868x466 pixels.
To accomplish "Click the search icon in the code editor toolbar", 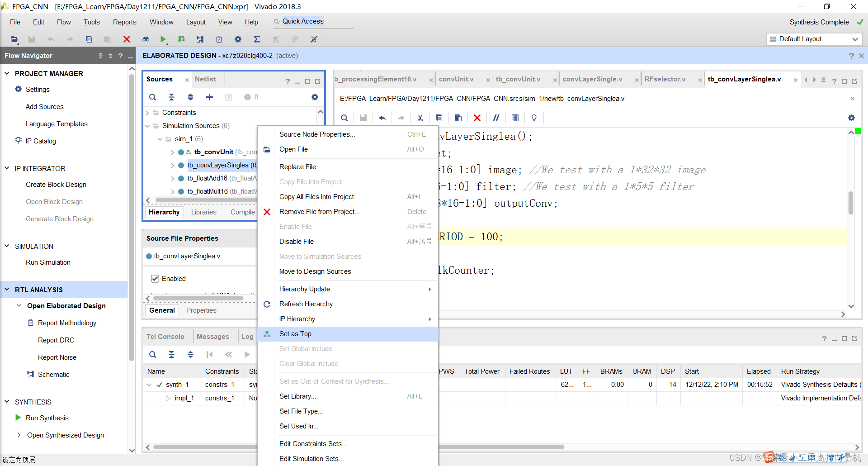I will coord(344,118).
